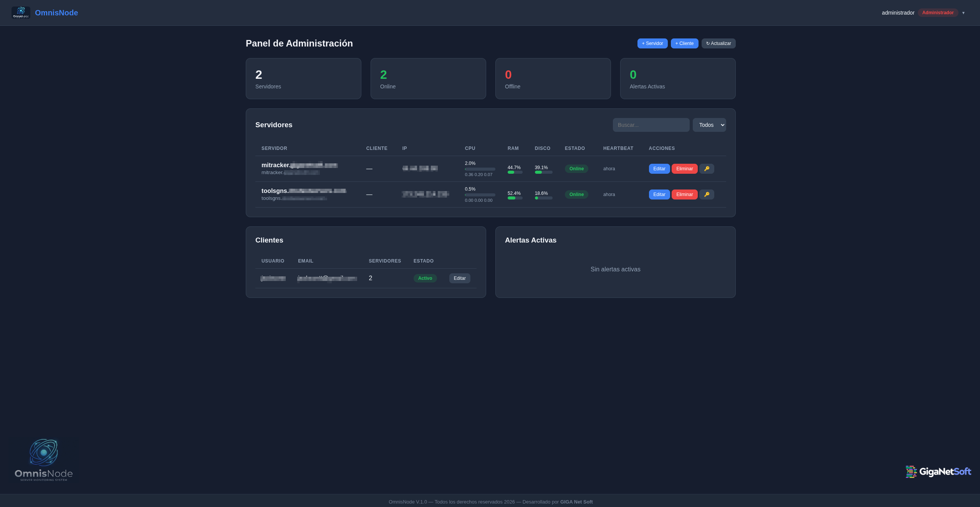Click the toolsgns RAM usage bar
The height and width of the screenshot is (507, 980).
[x=515, y=198]
